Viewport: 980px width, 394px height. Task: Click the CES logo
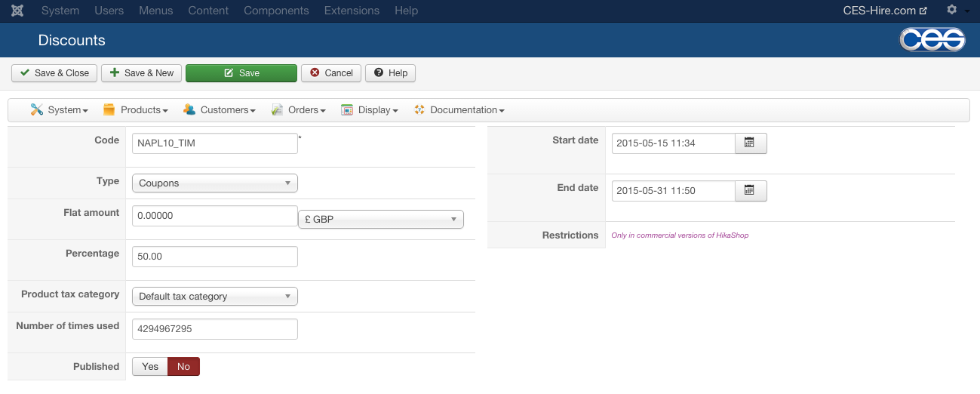pos(932,40)
